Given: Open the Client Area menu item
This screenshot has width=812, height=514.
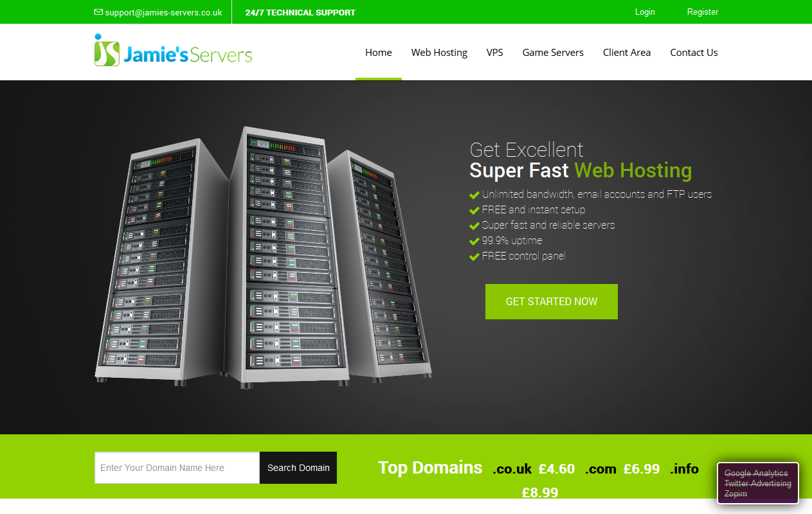Looking at the screenshot, I should click(x=627, y=53).
